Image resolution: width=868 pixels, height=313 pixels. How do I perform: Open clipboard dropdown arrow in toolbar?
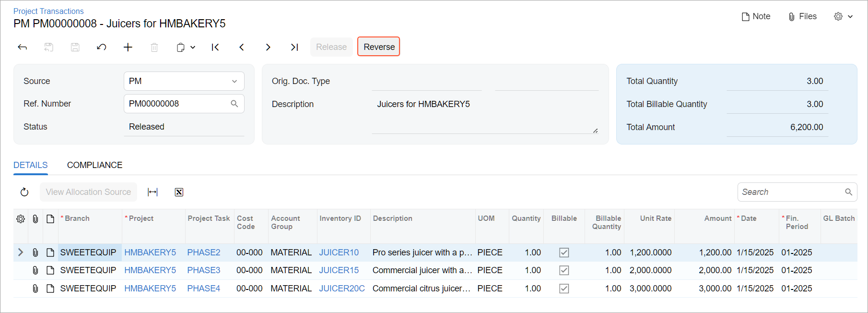tap(193, 47)
